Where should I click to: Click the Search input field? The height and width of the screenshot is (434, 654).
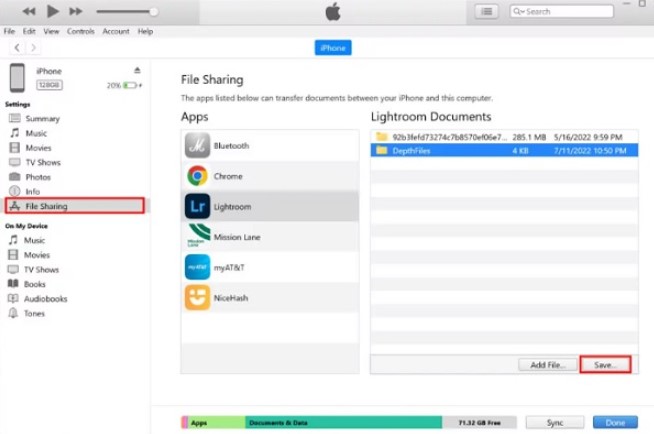(561, 11)
